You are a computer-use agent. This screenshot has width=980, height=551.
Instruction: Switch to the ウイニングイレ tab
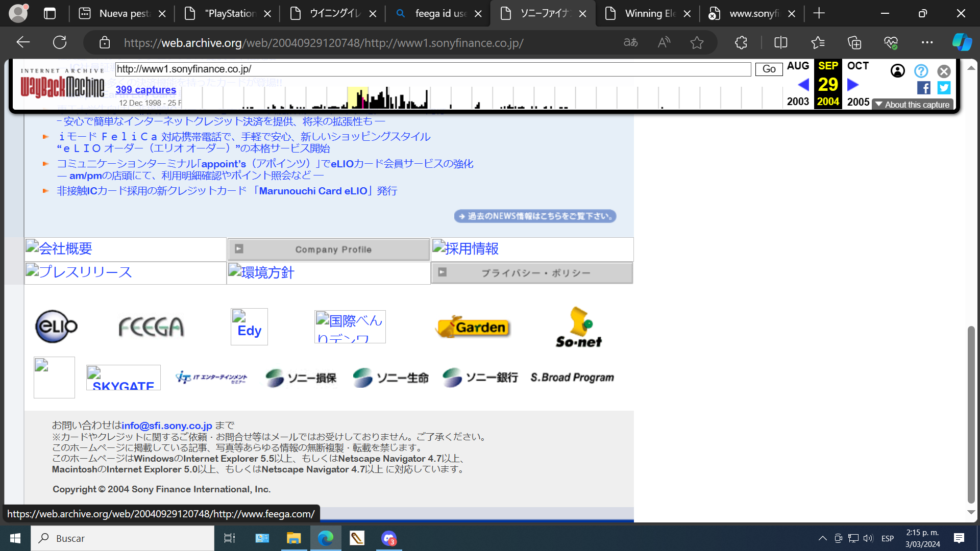point(333,13)
